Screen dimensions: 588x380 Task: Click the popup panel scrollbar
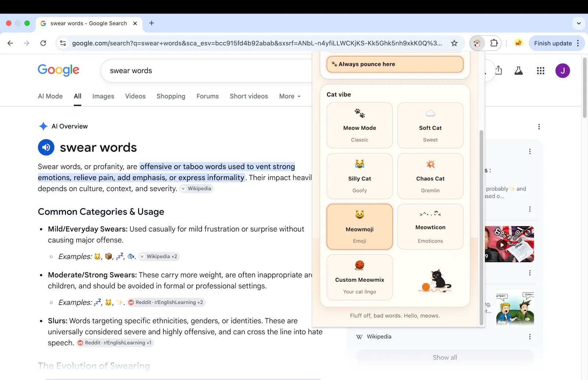coord(481,228)
